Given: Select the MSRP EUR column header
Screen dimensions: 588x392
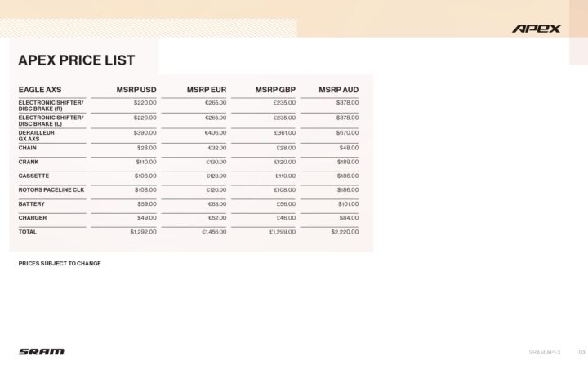Looking at the screenshot, I should [206, 89].
